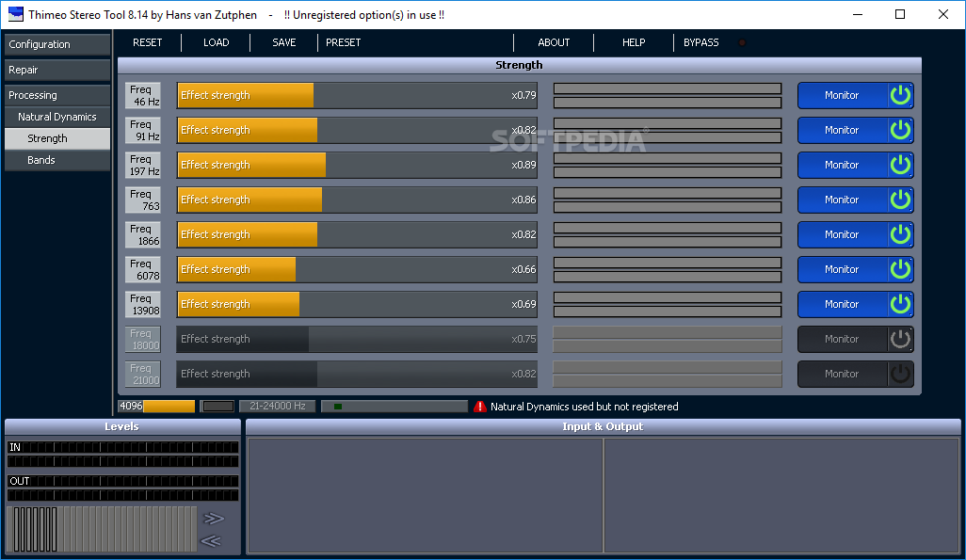Click the Freq 91 Hz box
The image size is (966, 560).
tap(143, 130)
